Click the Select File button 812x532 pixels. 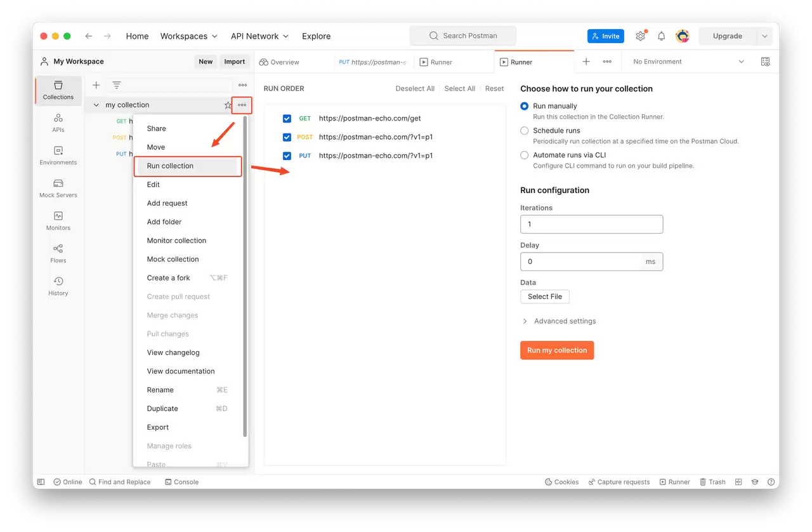[545, 296]
